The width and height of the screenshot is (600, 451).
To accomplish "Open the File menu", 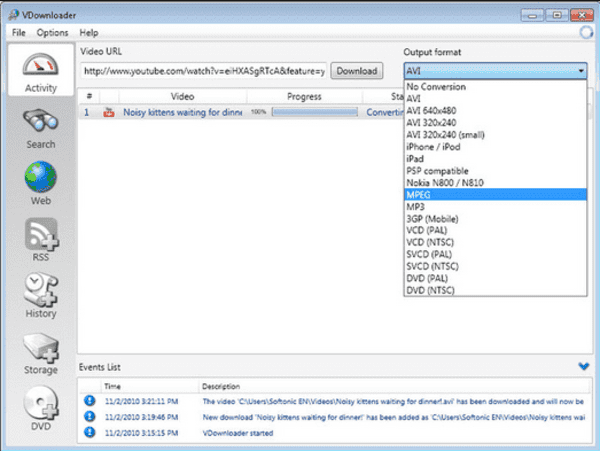I will coord(19,33).
